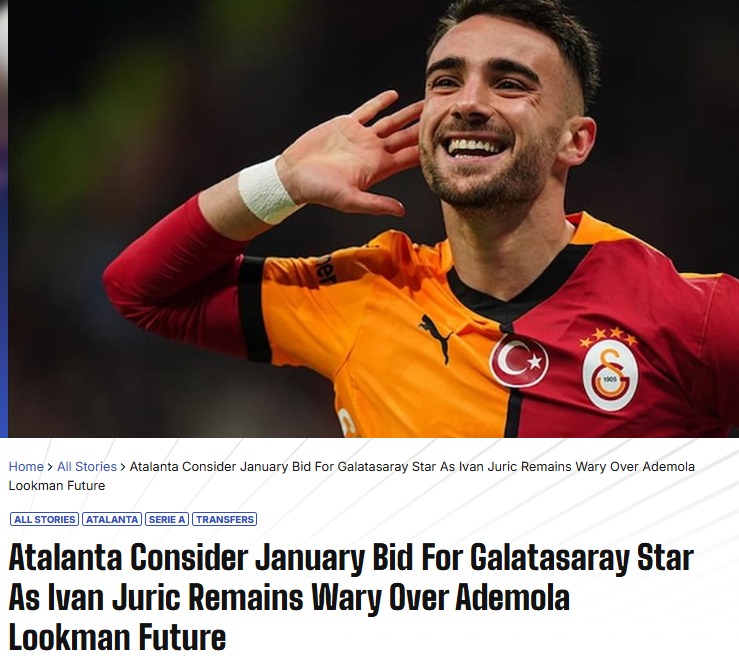The image size is (739, 662).
Task: Click the word 'Lookman Future' in the headline
Action: pyautogui.click(x=117, y=637)
